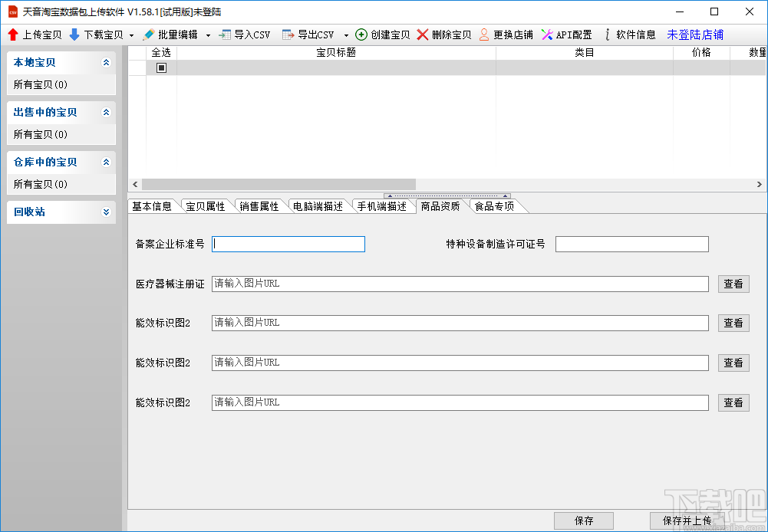Click the export CSV icon 导出CSV
Image resolution: width=768 pixels, height=532 pixels.
coord(288,34)
